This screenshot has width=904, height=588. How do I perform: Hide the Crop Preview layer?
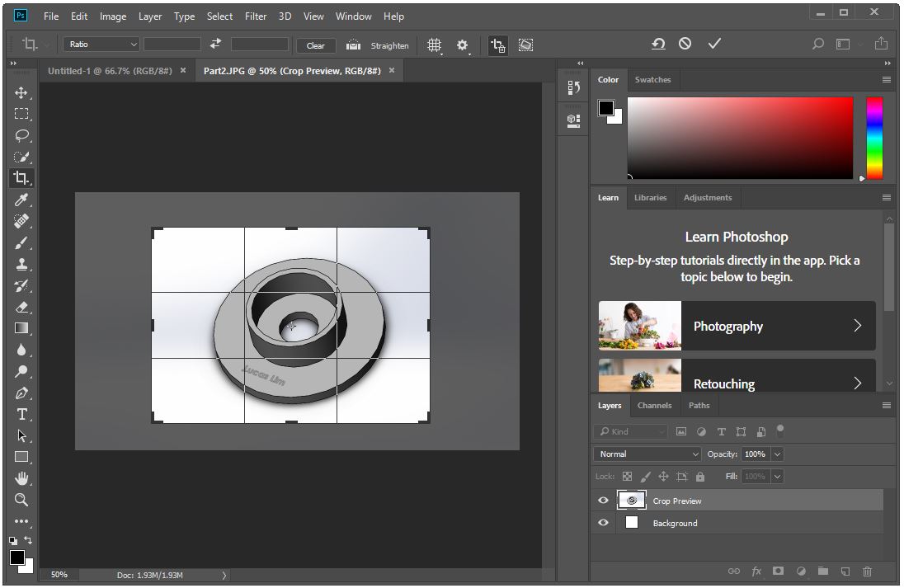tap(603, 501)
